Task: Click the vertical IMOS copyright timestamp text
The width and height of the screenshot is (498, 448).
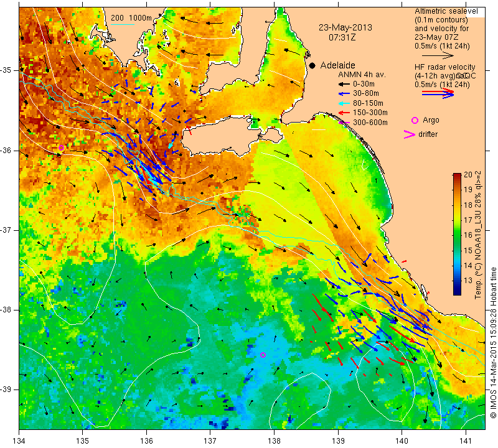Action: (x=493, y=342)
